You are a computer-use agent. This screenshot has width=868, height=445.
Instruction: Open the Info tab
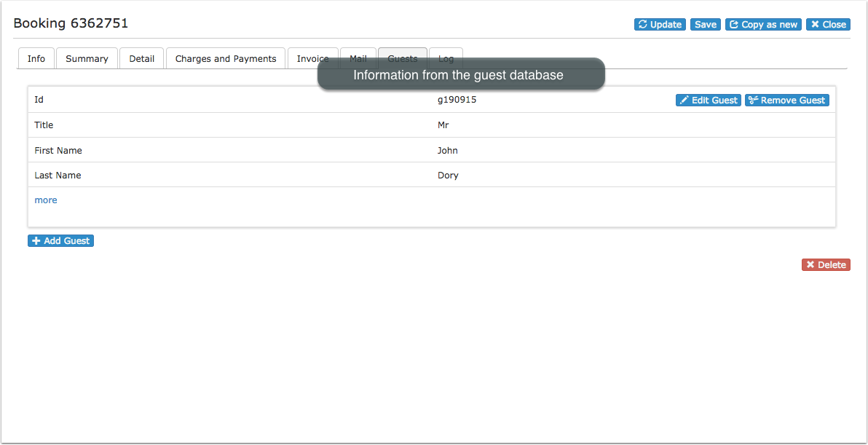[x=36, y=59]
